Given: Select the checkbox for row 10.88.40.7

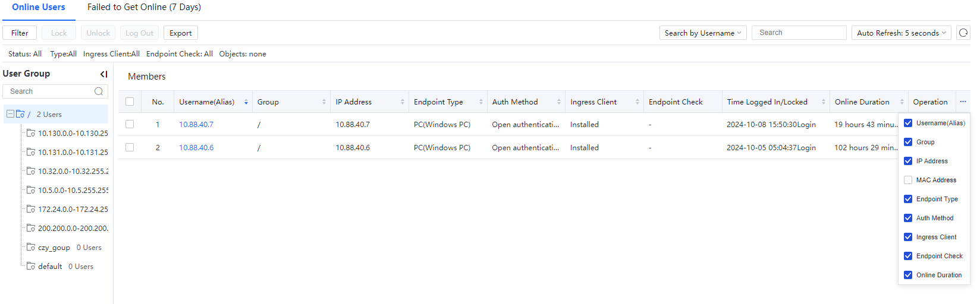Looking at the screenshot, I should (x=130, y=125).
